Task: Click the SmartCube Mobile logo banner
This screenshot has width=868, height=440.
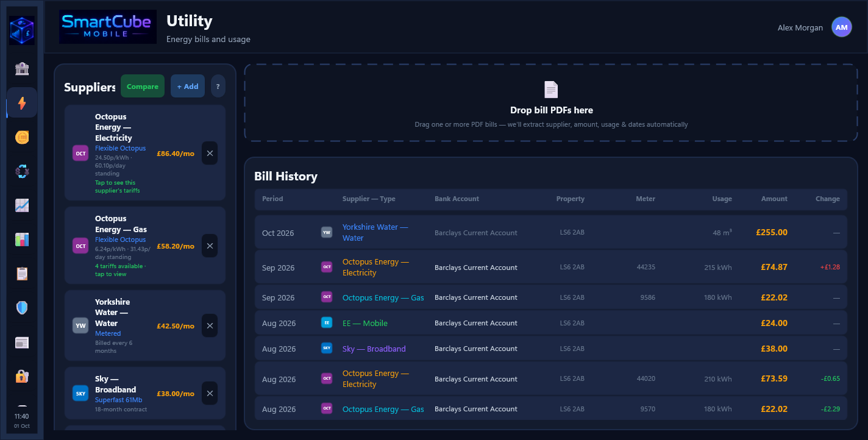Action: coord(108,27)
